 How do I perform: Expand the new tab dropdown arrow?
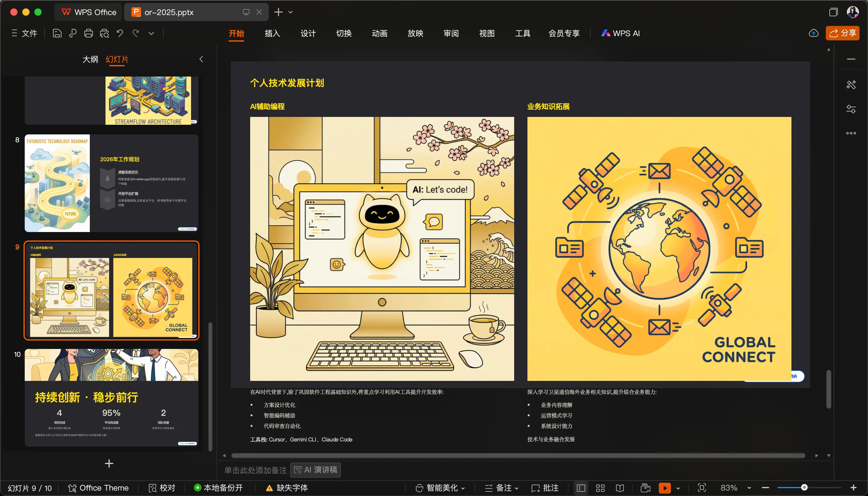291,12
